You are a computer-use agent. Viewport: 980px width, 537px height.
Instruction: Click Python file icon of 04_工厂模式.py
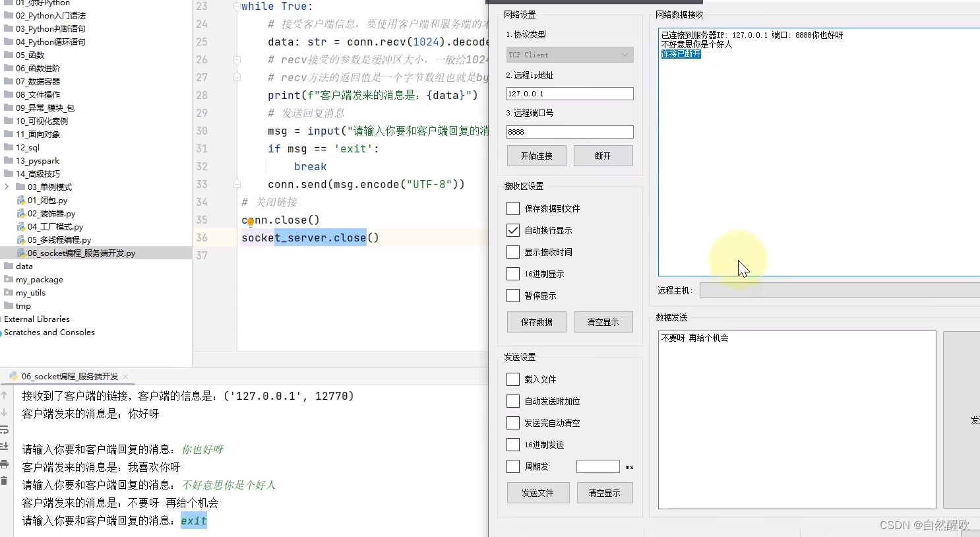[x=21, y=227]
